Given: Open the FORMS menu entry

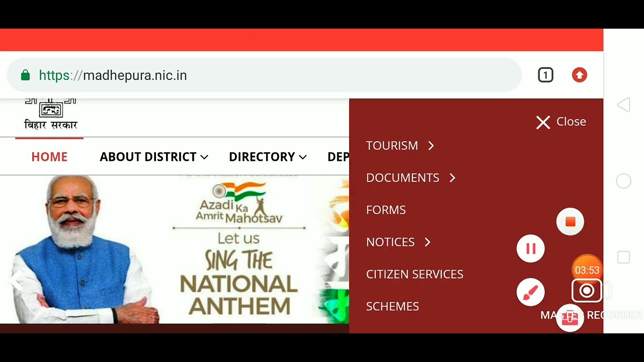Looking at the screenshot, I should tap(386, 210).
